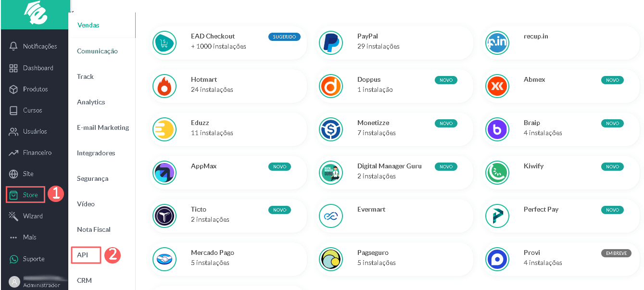The height and width of the screenshot is (290, 644).
Task: Open the Digital Manager Guru card
Action: tap(394, 173)
